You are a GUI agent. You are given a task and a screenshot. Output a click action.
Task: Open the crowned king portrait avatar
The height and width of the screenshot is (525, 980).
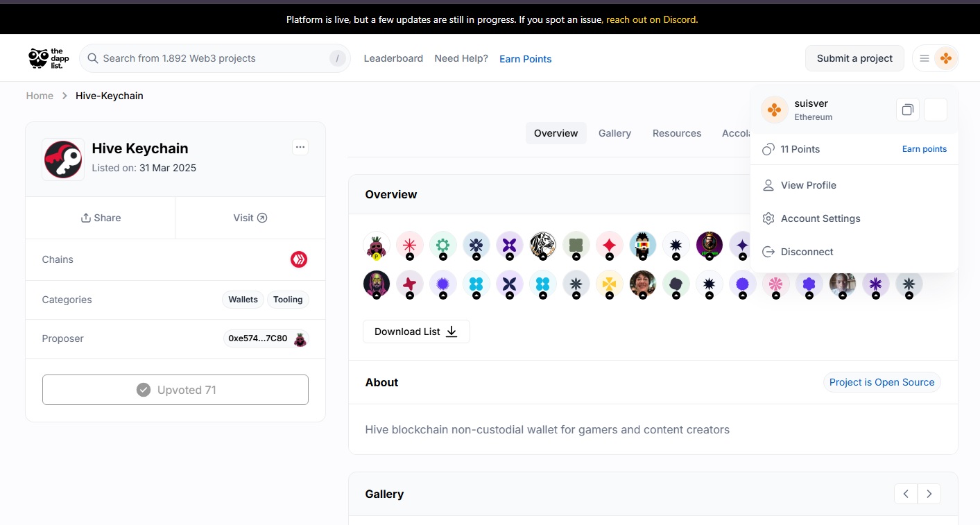click(x=710, y=245)
